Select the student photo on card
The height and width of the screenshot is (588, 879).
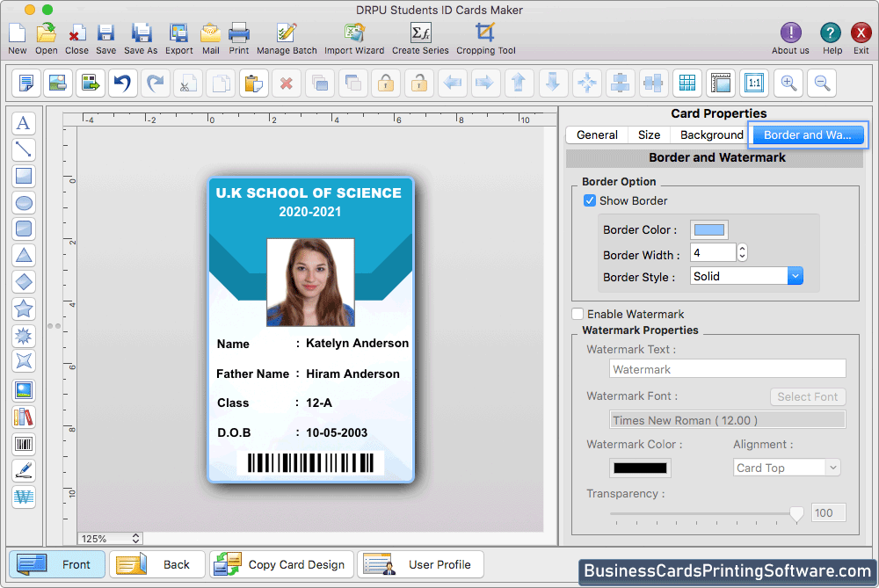point(310,282)
